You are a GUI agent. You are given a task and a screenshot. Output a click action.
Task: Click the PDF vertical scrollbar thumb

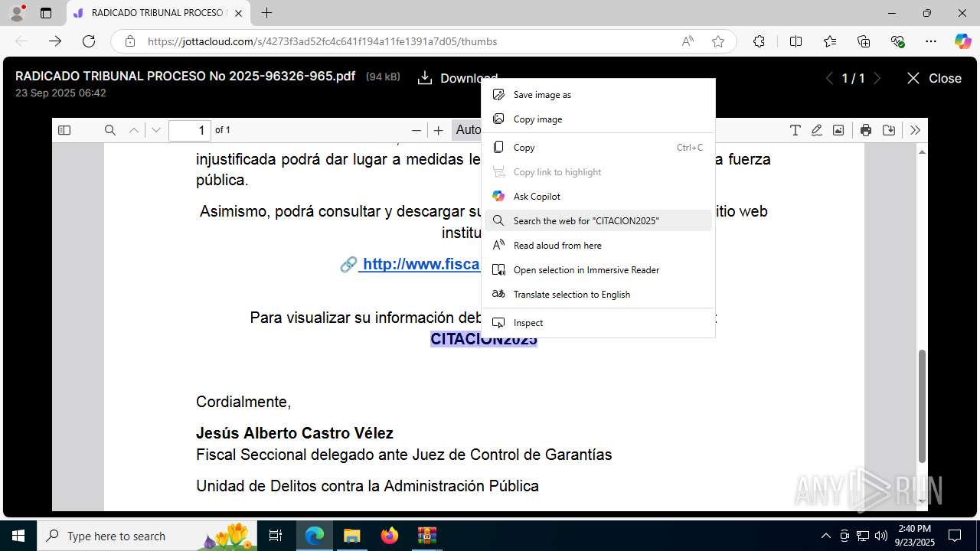click(x=922, y=406)
